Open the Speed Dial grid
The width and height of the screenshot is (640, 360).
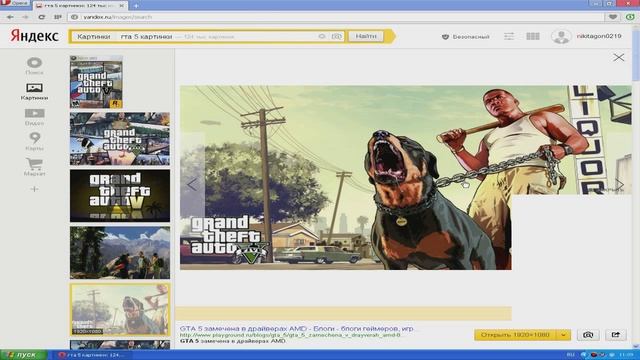point(58,17)
